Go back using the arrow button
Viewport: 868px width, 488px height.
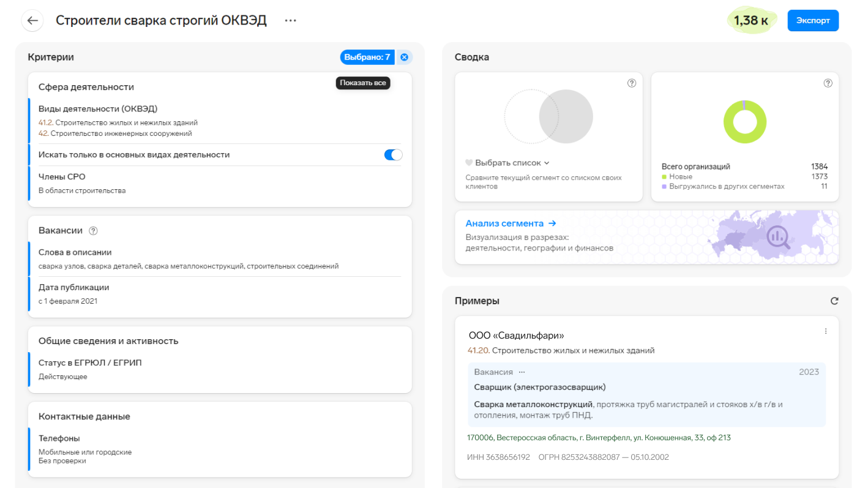32,20
